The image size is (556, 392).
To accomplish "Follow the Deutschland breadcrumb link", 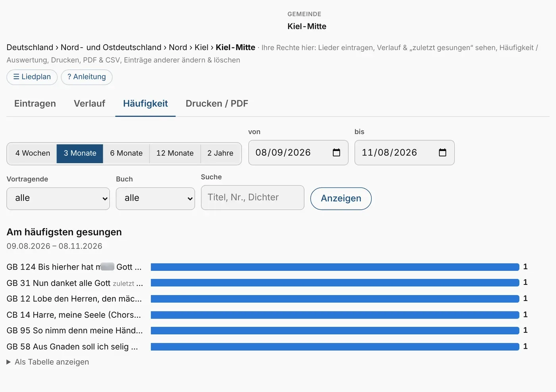I will 30,48.
